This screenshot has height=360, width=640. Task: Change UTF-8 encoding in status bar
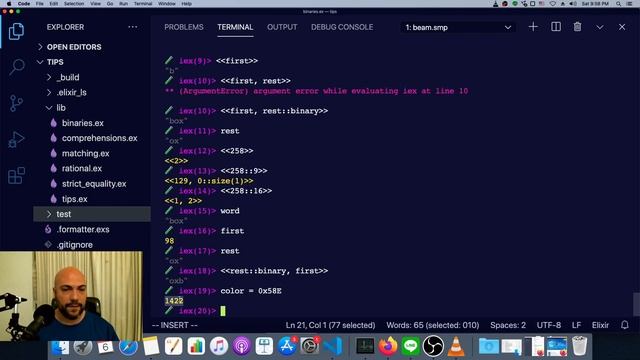(x=549, y=325)
